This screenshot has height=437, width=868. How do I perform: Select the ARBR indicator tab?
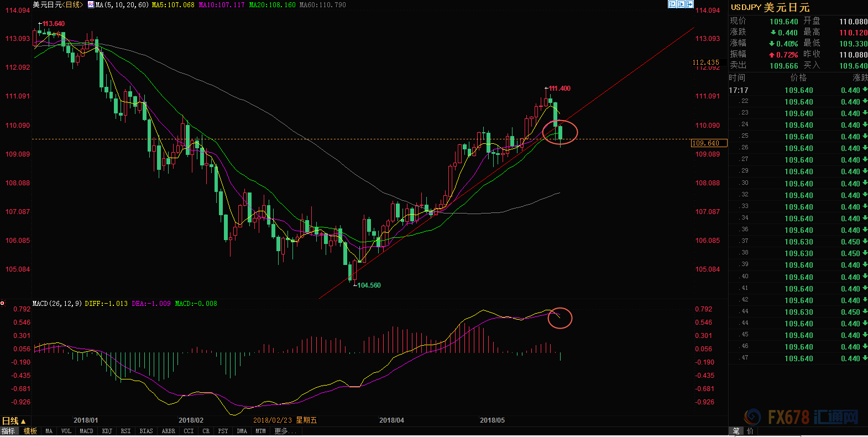click(x=169, y=431)
